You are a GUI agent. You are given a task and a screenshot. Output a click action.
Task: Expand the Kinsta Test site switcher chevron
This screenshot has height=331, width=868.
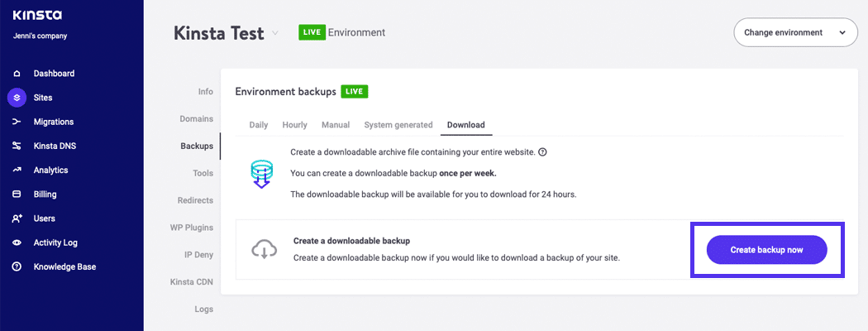[x=275, y=33]
